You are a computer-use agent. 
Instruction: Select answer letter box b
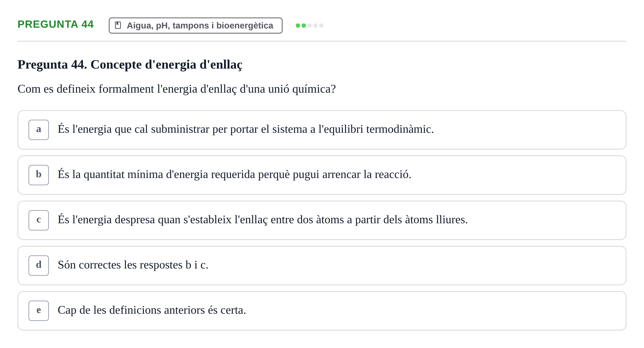click(x=39, y=175)
